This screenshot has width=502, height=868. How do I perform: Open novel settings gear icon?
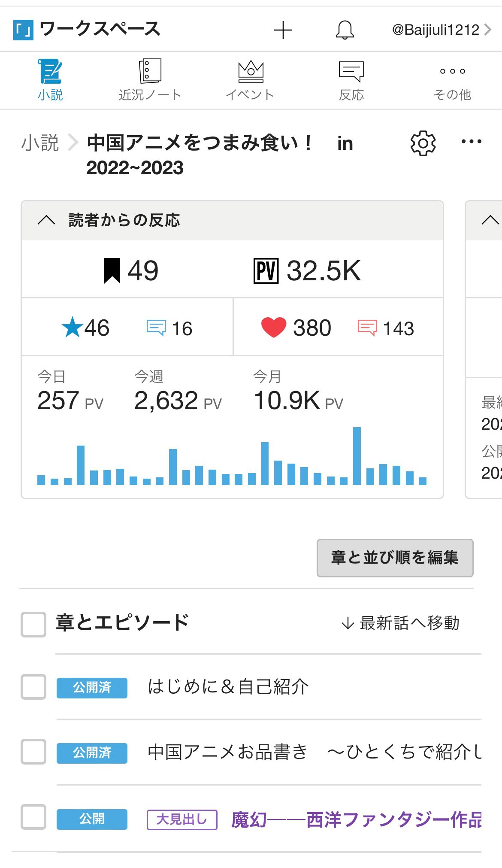(423, 143)
